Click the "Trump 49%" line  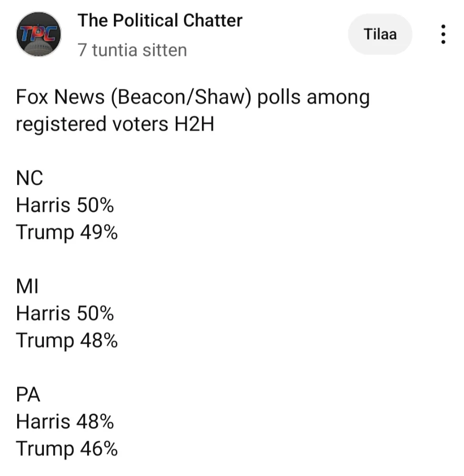(66, 233)
